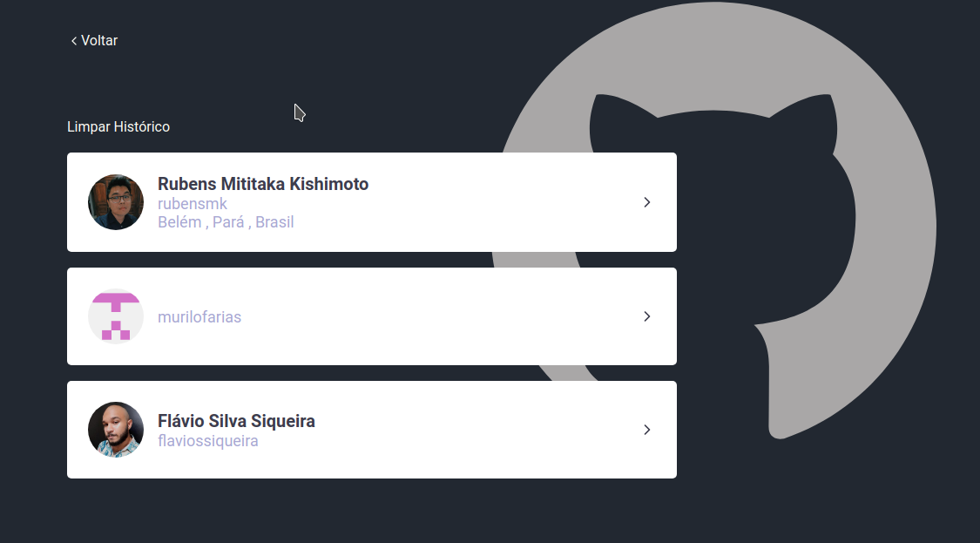Click the circular avatar on the middle card
This screenshot has width=980, height=543.
tap(115, 316)
